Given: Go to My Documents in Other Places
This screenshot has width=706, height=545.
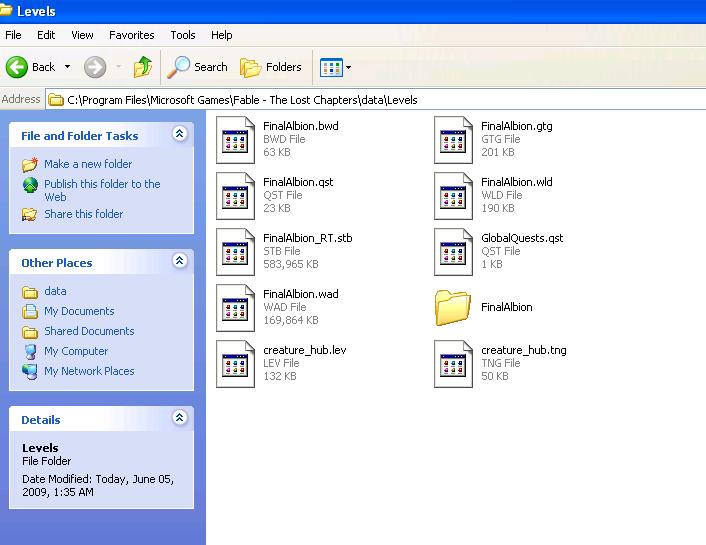Looking at the screenshot, I should 79,311.
